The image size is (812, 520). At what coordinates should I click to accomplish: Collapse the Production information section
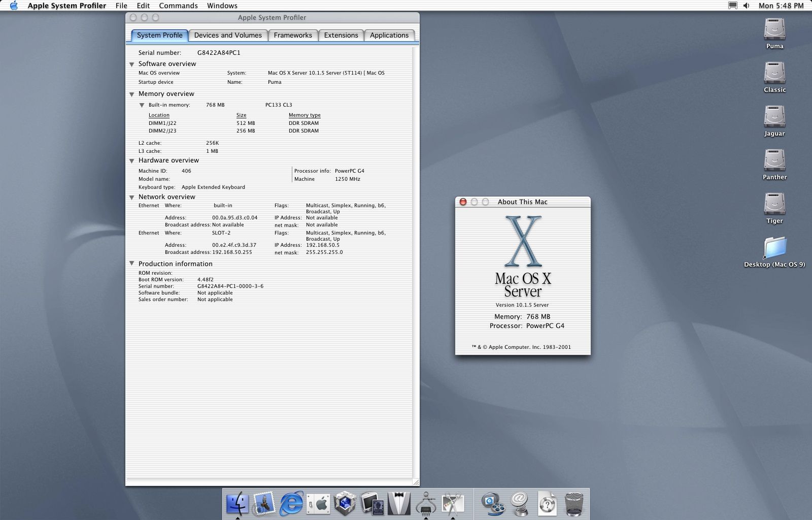(131, 264)
